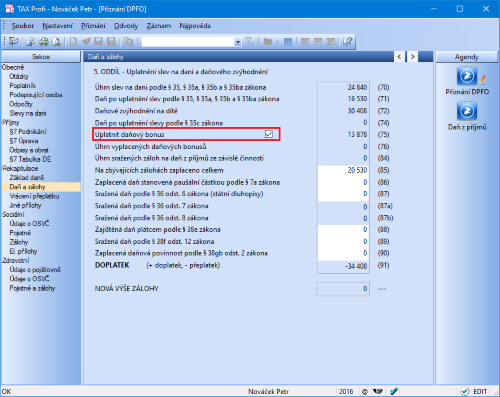Click the 2016 year in the status bar

(346, 391)
